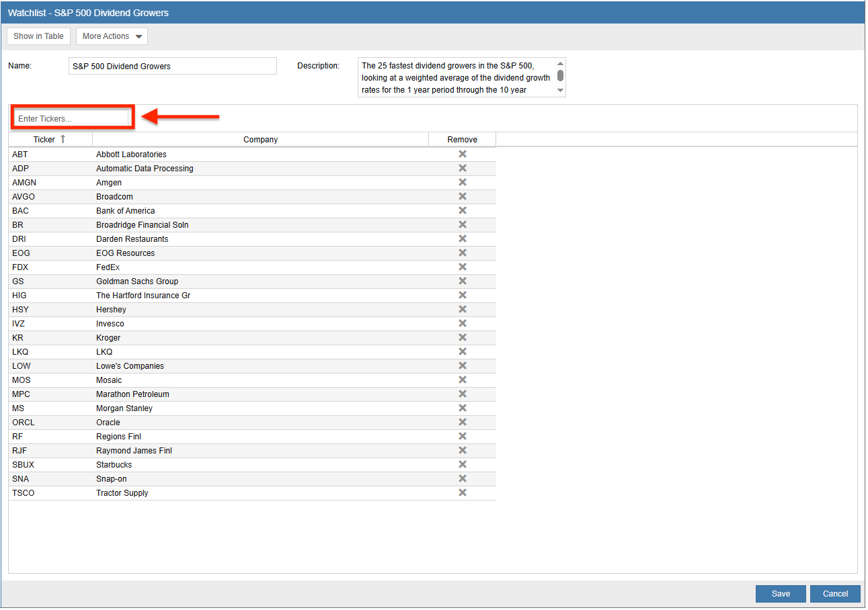Remove Mosaic ticker
The height and width of the screenshot is (610, 868).
[x=463, y=380]
